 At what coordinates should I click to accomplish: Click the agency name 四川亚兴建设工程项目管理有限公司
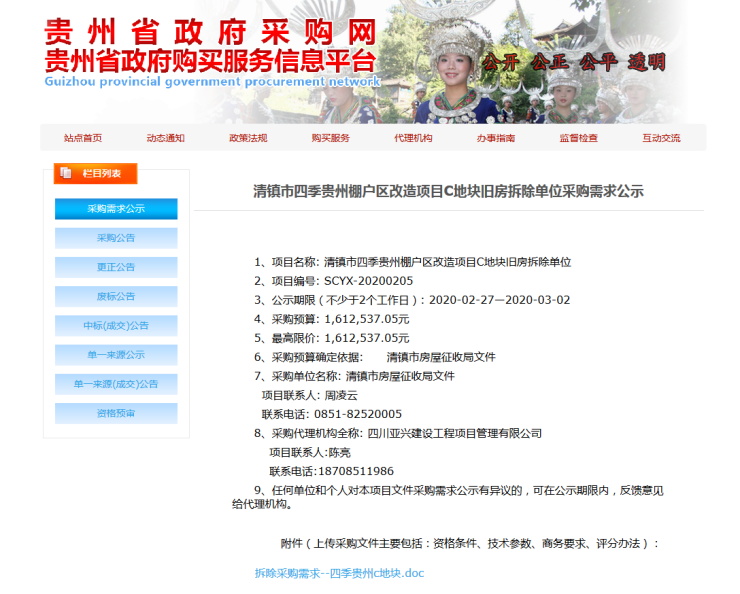tap(454, 434)
